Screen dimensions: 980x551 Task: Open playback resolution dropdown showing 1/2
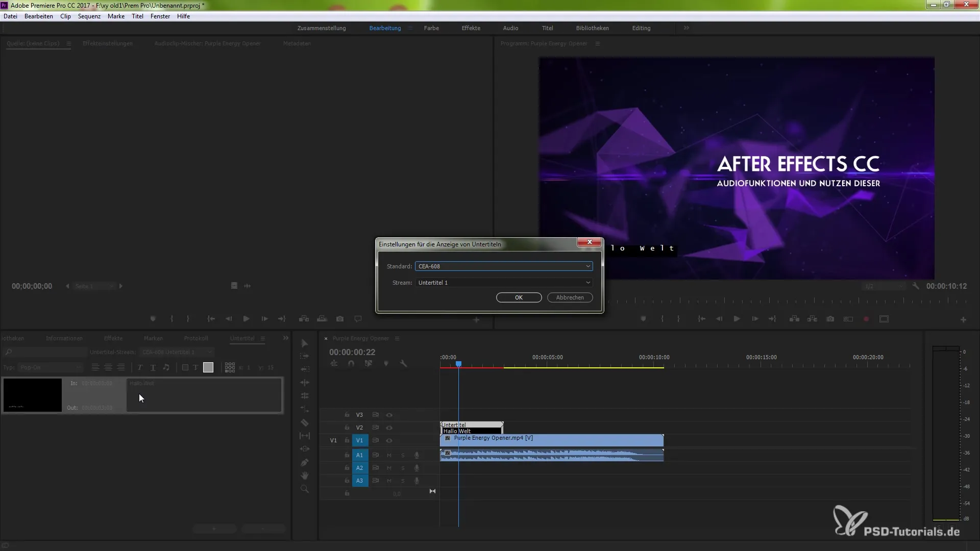click(883, 287)
